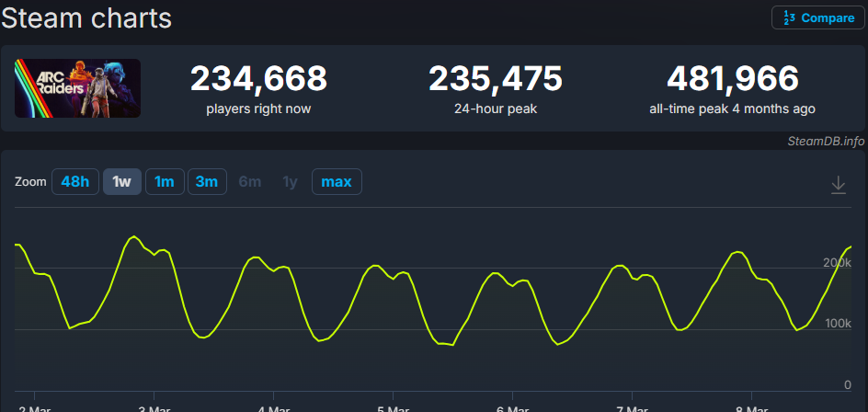Click the Steam charts heading
This screenshot has width=868, height=412.
coord(86,18)
